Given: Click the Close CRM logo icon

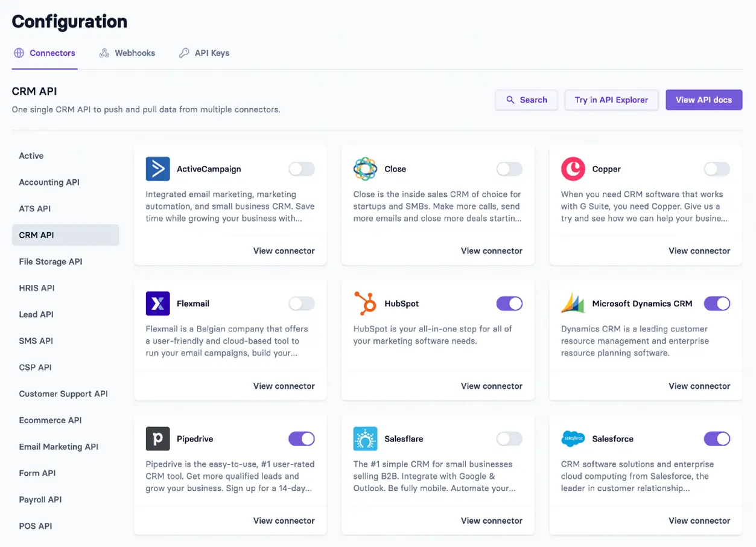Looking at the screenshot, I should pyautogui.click(x=365, y=169).
